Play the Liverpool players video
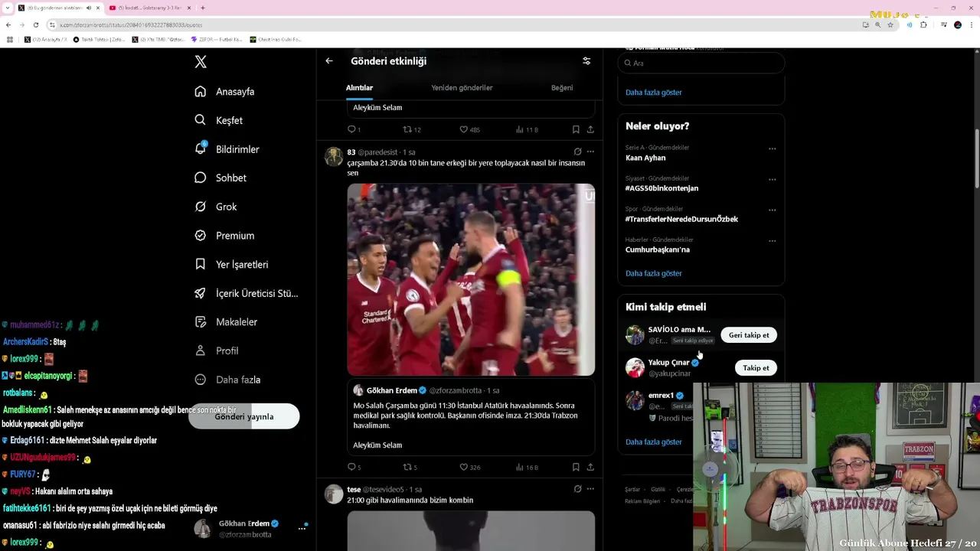 [x=471, y=279]
